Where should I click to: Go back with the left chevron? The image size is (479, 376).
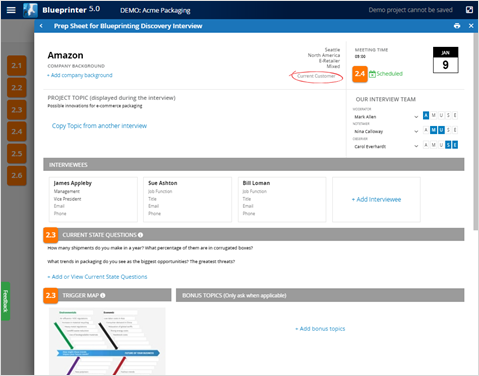(x=41, y=26)
